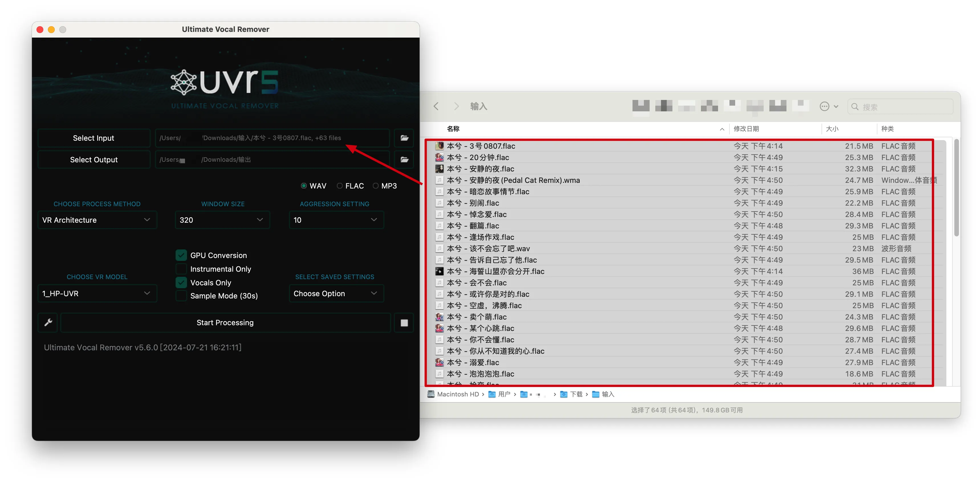This screenshot has width=980, height=483.
Task: Click the input path text field
Action: tap(273, 138)
